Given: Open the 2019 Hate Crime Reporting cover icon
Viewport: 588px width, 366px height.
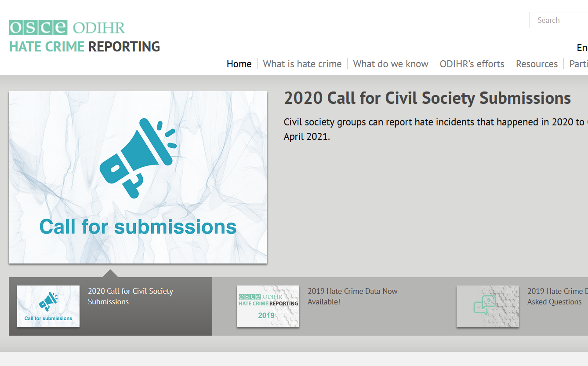Looking at the screenshot, I should pyautogui.click(x=268, y=307).
